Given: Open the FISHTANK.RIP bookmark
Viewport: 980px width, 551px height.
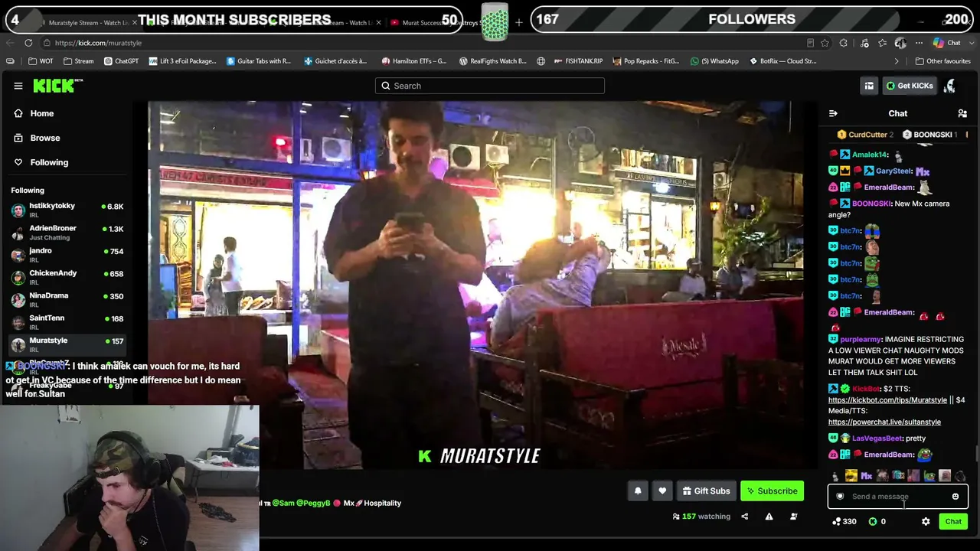Looking at the screenshot, I should [578, 61].
